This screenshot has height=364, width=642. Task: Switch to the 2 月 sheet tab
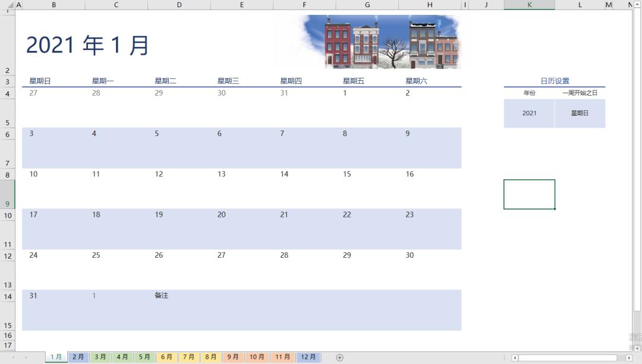point(78,357)
